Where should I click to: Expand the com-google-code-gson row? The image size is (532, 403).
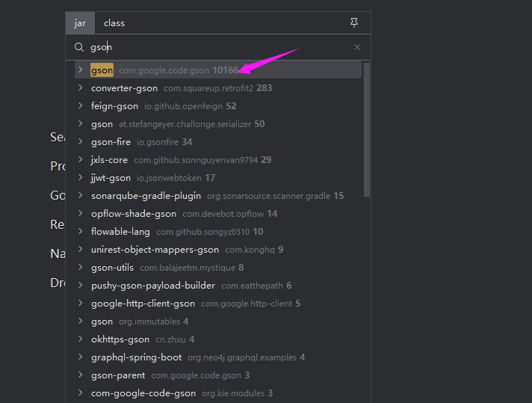pos(81,393)
